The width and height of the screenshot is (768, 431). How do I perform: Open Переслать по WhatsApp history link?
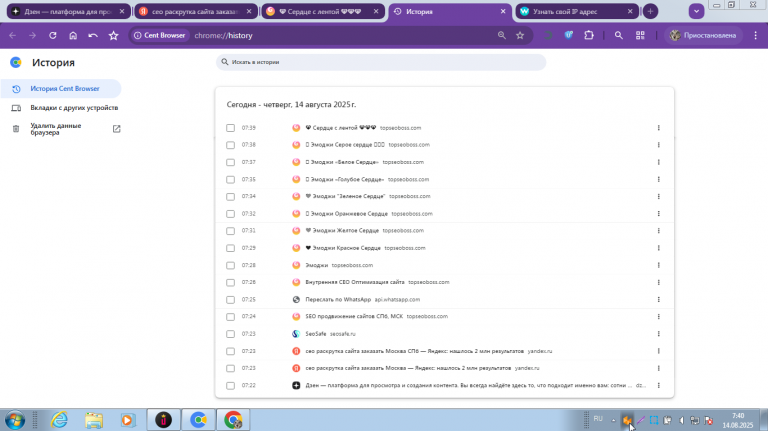(338, 299)
